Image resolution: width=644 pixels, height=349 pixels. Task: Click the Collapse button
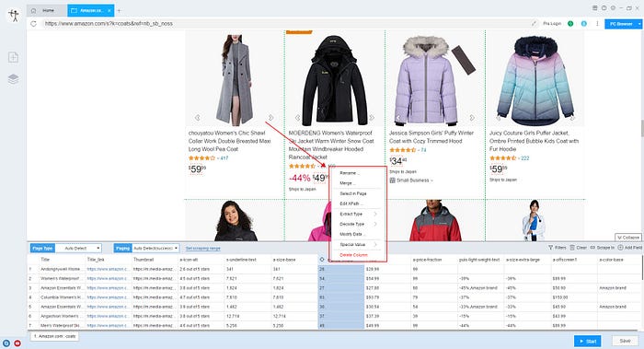(627, 238)
